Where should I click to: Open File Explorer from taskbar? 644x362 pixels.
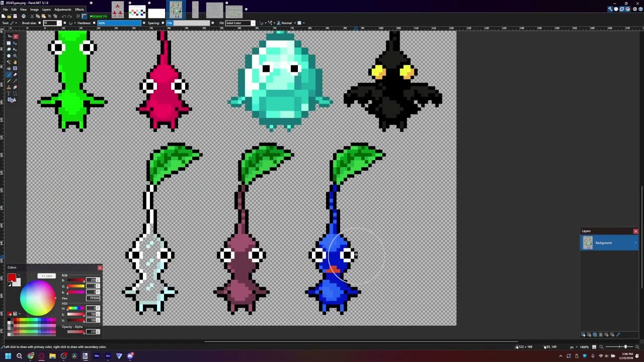[x=52, y=356]
